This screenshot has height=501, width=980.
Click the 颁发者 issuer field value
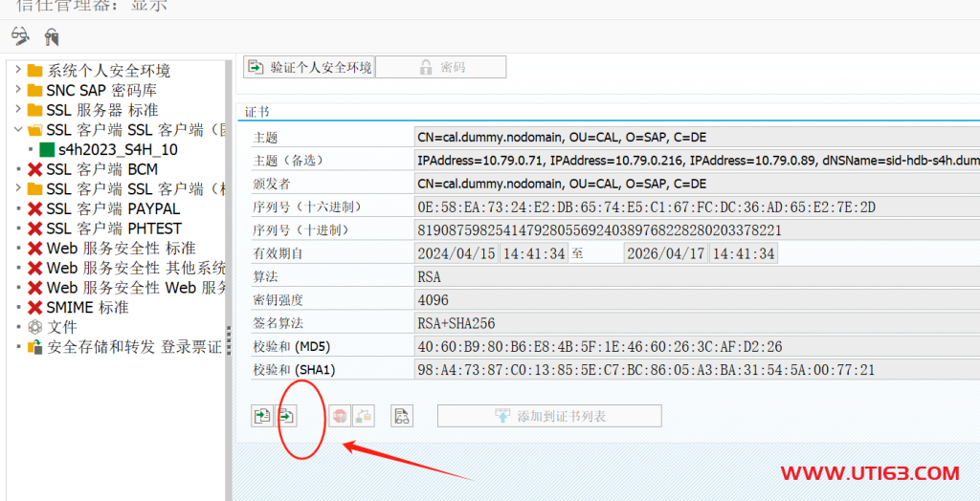(697, 184)
